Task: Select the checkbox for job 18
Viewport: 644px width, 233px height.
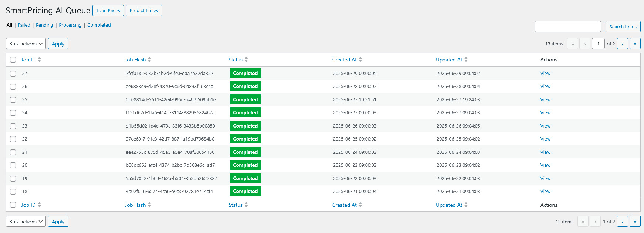Action: [13, 192]
